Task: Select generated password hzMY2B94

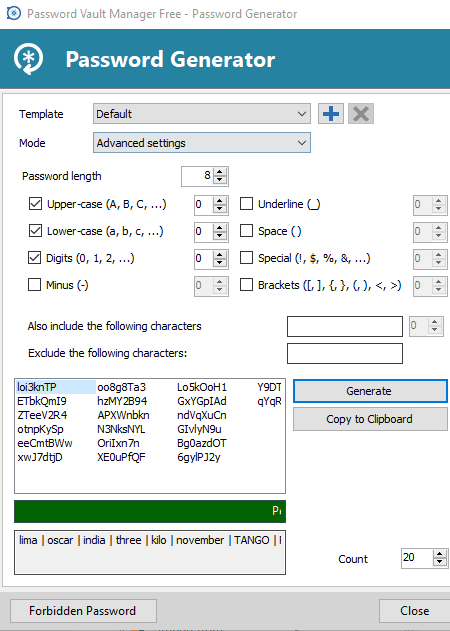Action: click(122, 401)
